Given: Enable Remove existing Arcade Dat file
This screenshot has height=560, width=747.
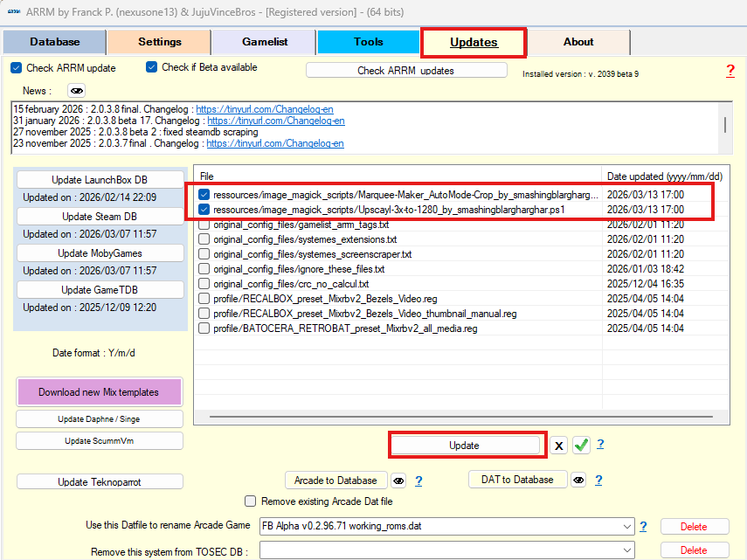Looking at the screenshot, I should click(251, 501).
